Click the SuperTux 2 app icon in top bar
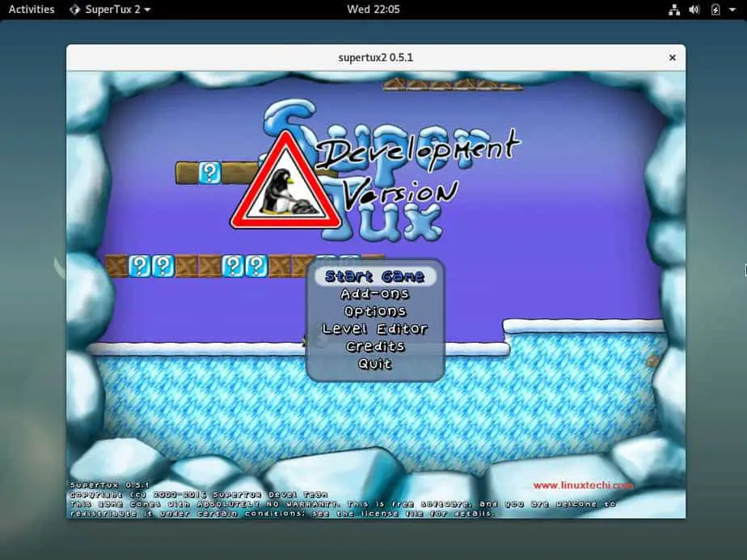 pyautogui.click(x=75, y=9)
